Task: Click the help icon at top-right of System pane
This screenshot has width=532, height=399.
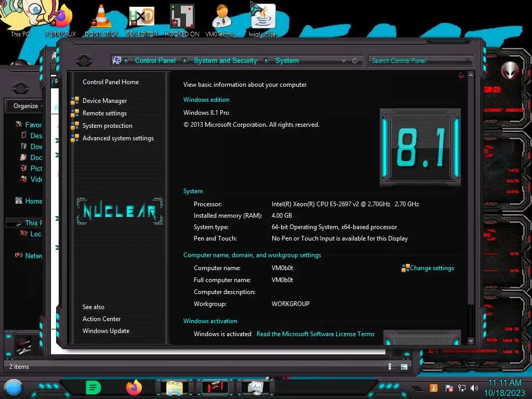Action: click(461, 75)
